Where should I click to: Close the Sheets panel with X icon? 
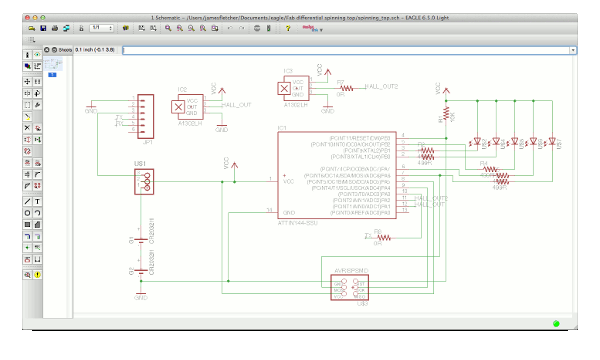[47, 50]
